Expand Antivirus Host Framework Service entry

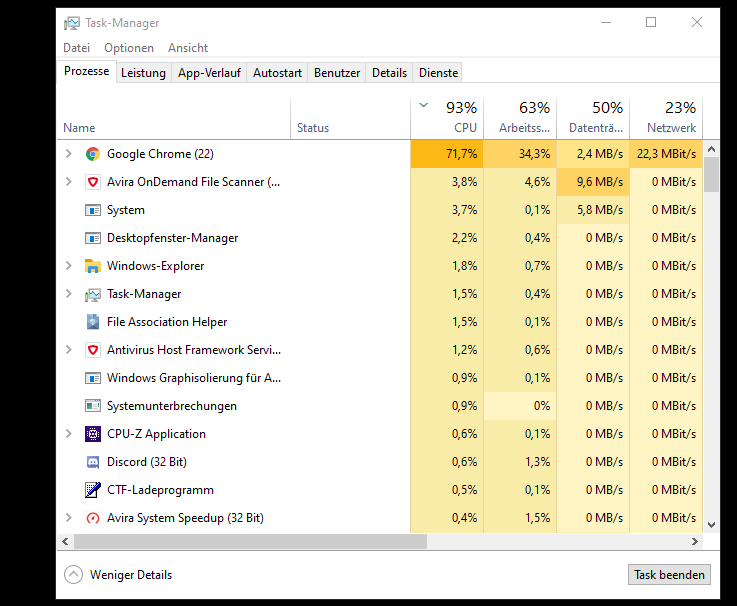[x=68, y=350]
